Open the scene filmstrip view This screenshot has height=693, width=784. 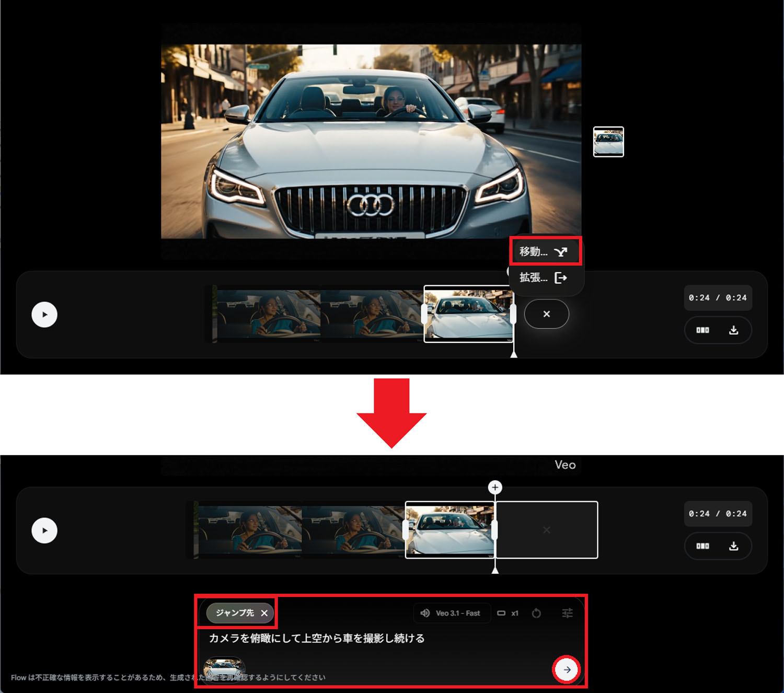(x=703, y=330)
